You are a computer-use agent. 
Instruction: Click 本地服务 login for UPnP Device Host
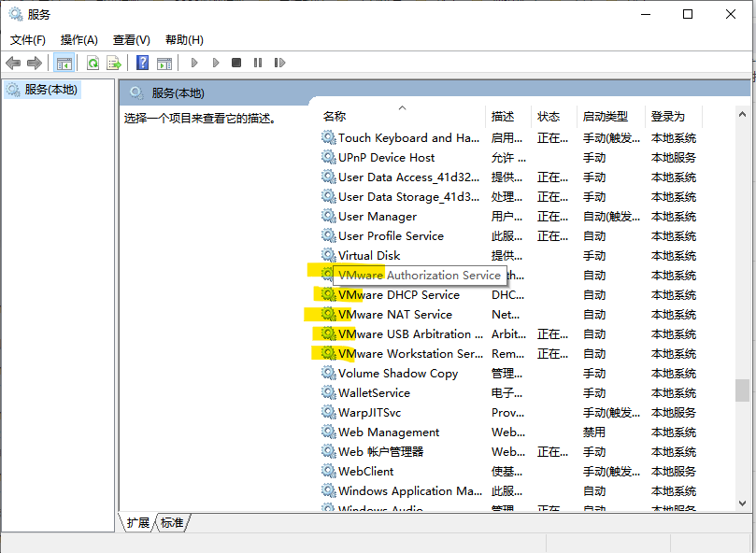coord(674,158)
